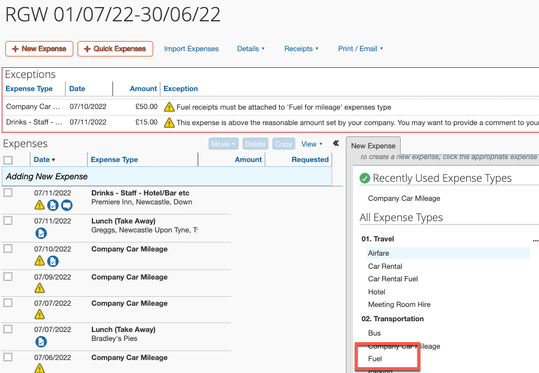Image resolution: width=539 pixels, height=373 pixels.
Task: Select the New Expense tab
Action: pyautogui.click(x=373, y=146)
